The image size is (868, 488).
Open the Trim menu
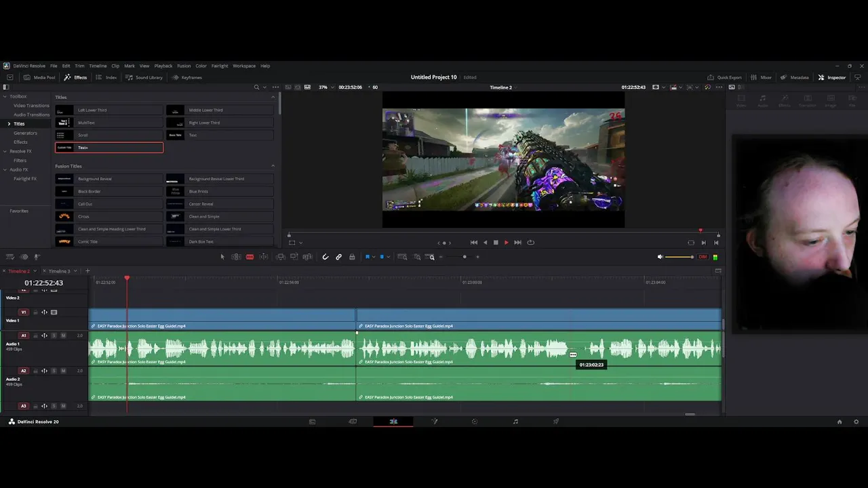[x=79, y=66]
